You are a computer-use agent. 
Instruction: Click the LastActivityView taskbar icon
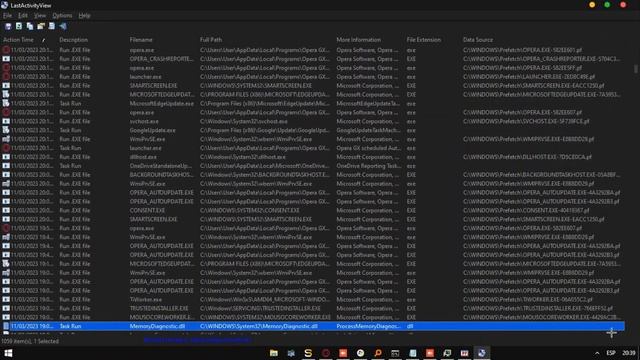pyautogui.click(x=482, y=353)
